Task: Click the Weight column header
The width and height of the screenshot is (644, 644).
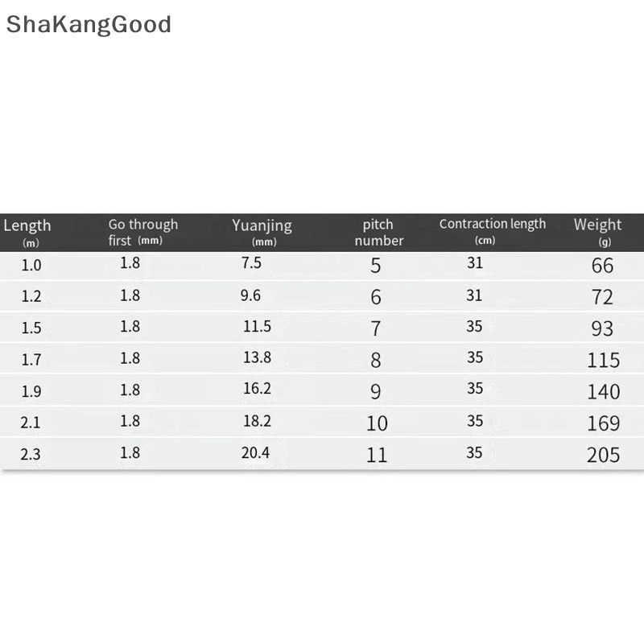Action: click(597, 225)
